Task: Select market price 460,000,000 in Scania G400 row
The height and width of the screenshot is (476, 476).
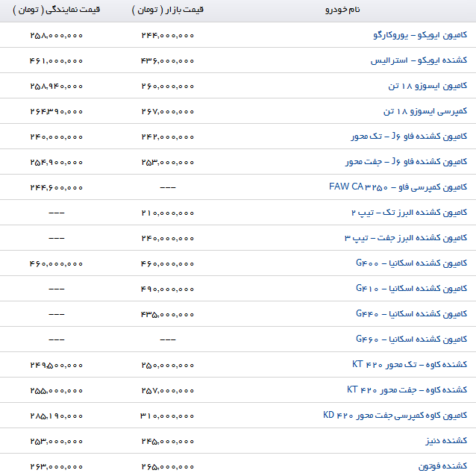Action: coord(168,263)
